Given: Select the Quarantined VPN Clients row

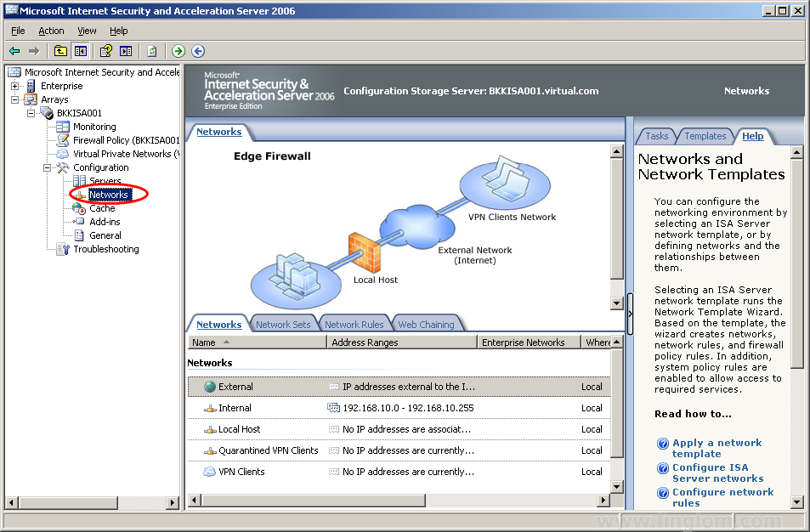Looking at the screenshot, I should (x=399, y=450).
